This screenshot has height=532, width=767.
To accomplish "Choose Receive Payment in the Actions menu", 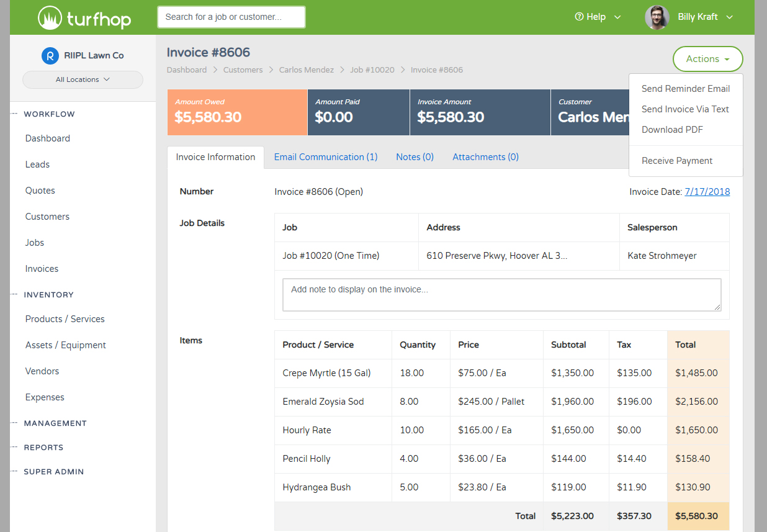I will (676, 160).
